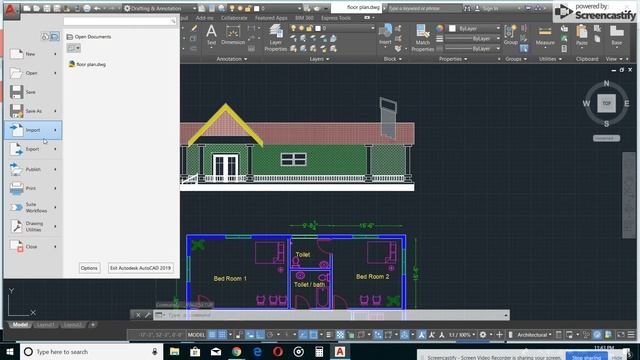Open the object color wheel icon
Image resolution: width=640 pixels, height=360 pixels.
(x=440, y=29)
